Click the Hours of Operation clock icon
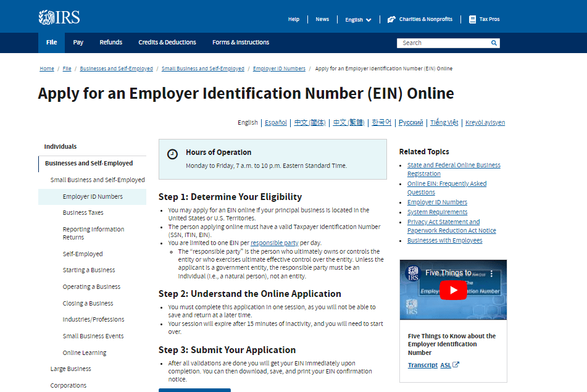587x392 pixels. (172, 154)
